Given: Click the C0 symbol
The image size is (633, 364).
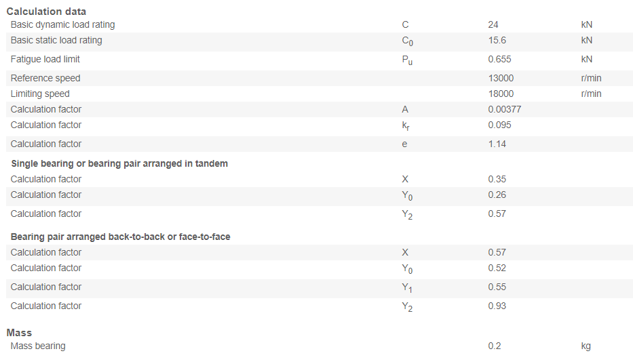Looking at the screenshot, I should (x=407, y=41).
